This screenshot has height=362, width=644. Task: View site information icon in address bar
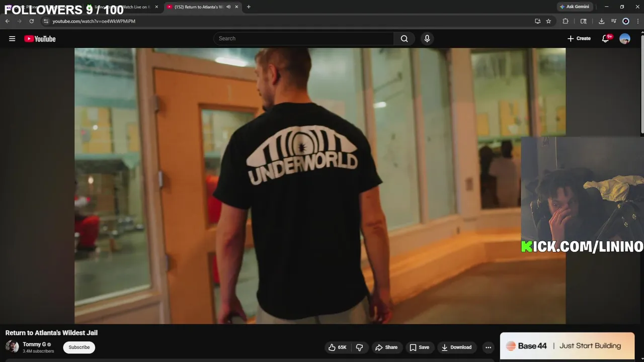46,21
